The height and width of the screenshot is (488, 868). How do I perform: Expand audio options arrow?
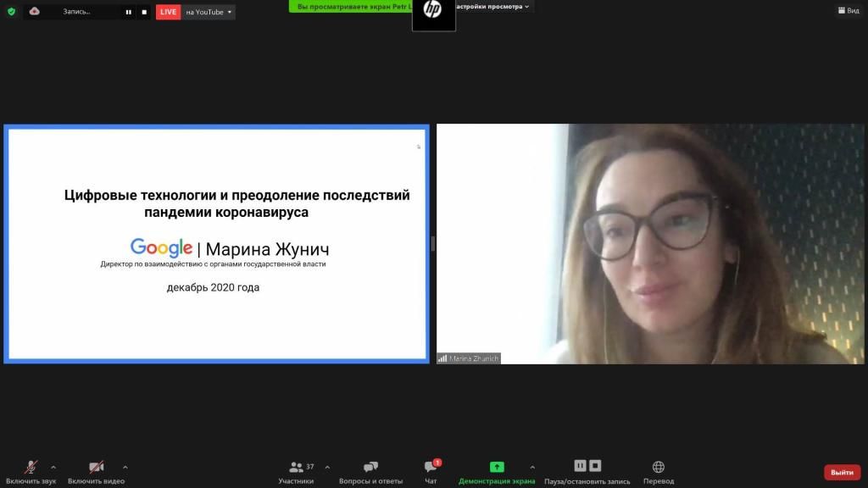pyautogui.click(x=53, y=468)
